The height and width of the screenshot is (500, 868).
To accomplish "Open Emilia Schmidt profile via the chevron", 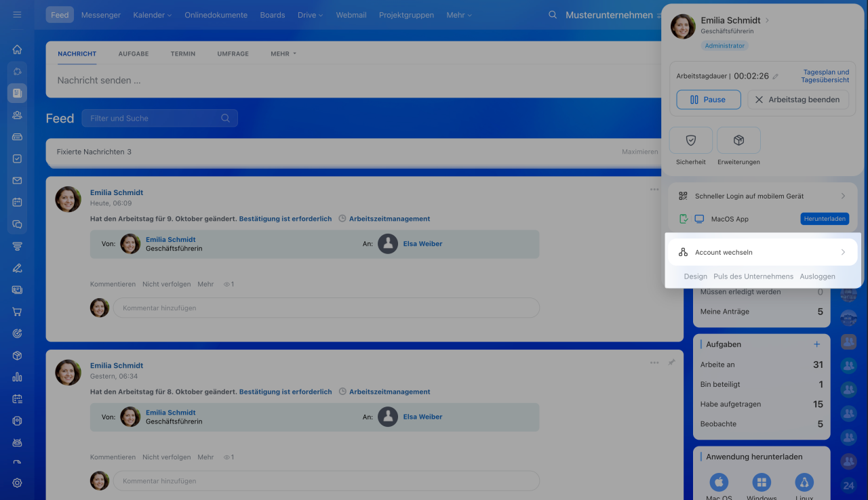I will pyautogui.click(x=767, y=20).
